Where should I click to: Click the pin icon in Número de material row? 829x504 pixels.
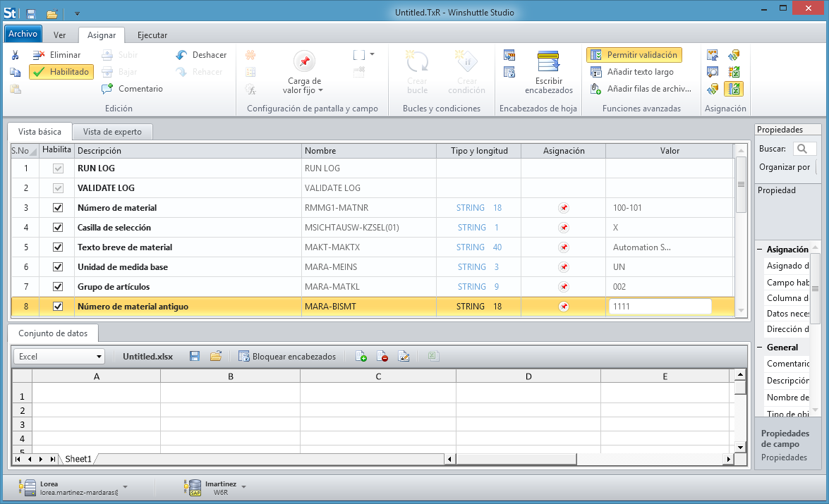(x=564, y=208)
